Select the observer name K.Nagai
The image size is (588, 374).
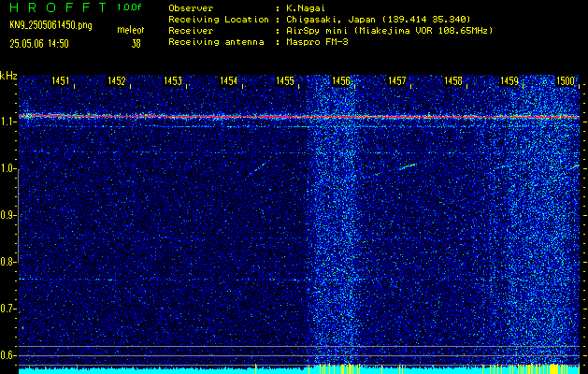[x=307, y=7]
